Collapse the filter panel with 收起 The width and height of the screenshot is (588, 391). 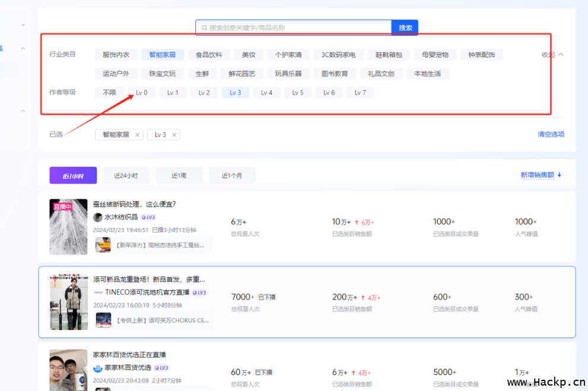[552, 55]
